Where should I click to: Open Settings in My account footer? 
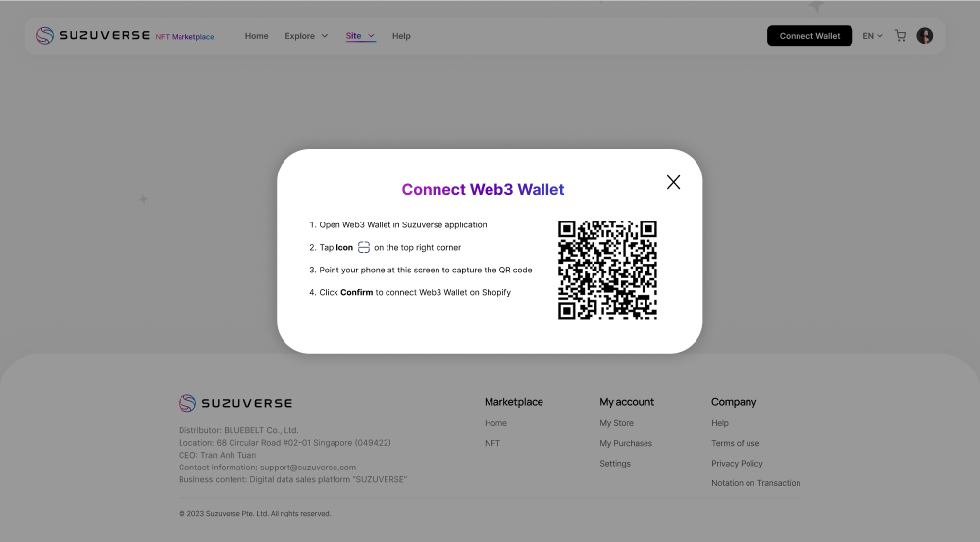[615, 464]
